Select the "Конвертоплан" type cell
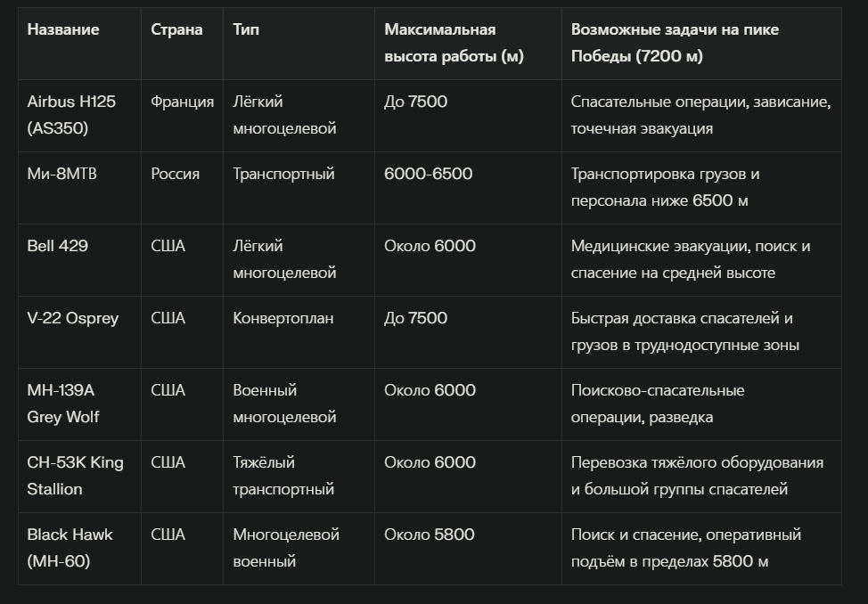 pyautogui.click(x=283, y=318)
